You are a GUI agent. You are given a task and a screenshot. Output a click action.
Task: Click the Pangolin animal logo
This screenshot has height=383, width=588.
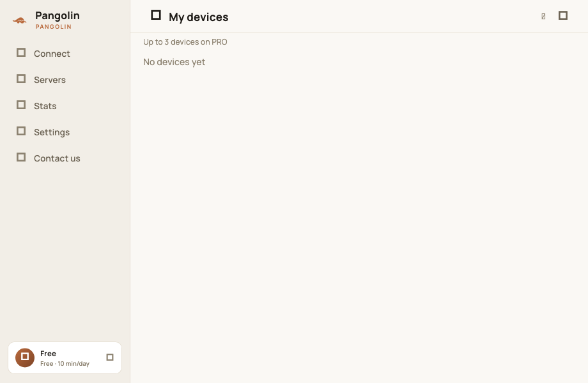coord(20,20)
